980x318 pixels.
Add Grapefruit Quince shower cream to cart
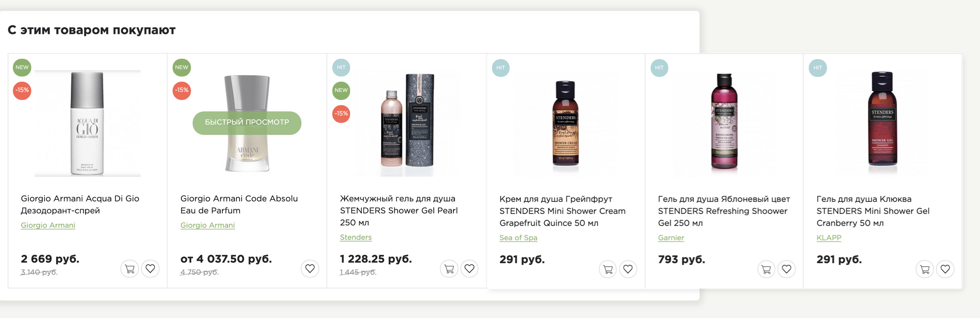click(608, 269)
